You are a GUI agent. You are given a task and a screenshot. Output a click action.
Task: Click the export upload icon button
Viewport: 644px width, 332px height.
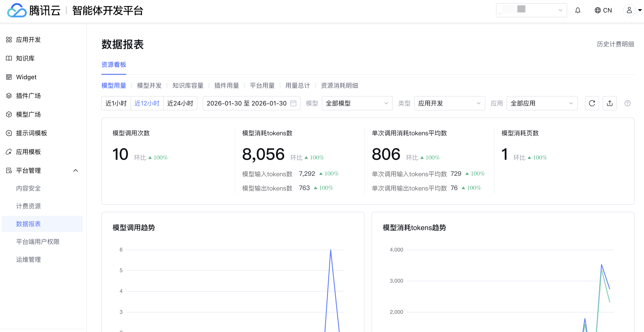(x=610, y=103)
